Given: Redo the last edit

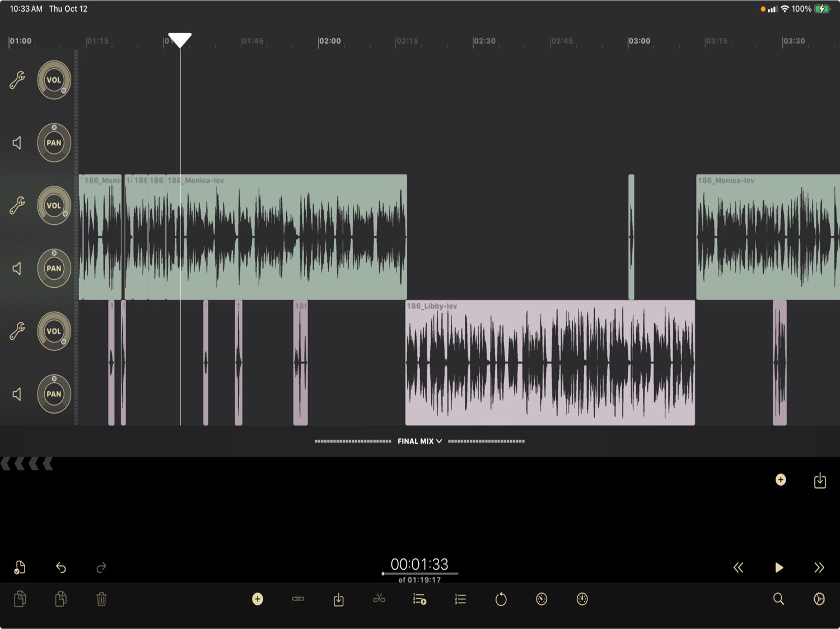Looking at the screenshot, I should click(101, 567).
